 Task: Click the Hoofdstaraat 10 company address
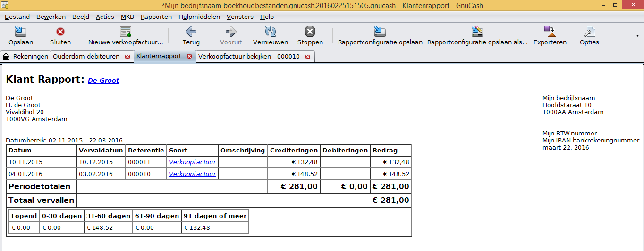[567, 105]
